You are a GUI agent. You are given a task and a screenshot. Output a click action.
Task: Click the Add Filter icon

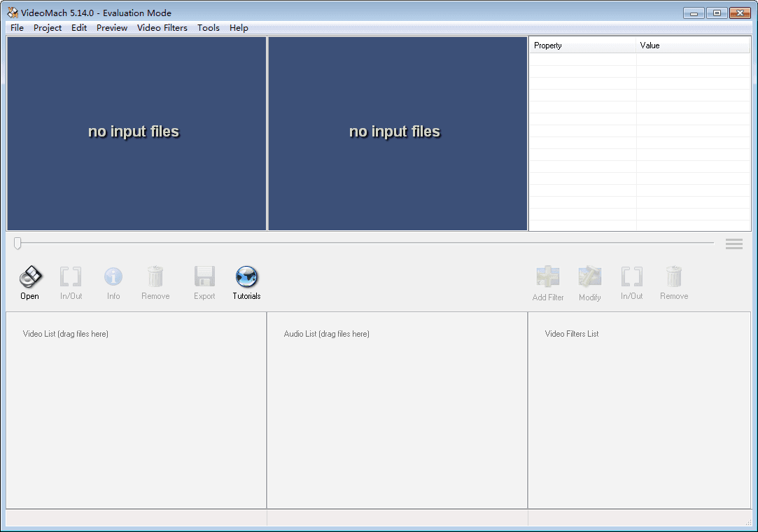[548, 278]
